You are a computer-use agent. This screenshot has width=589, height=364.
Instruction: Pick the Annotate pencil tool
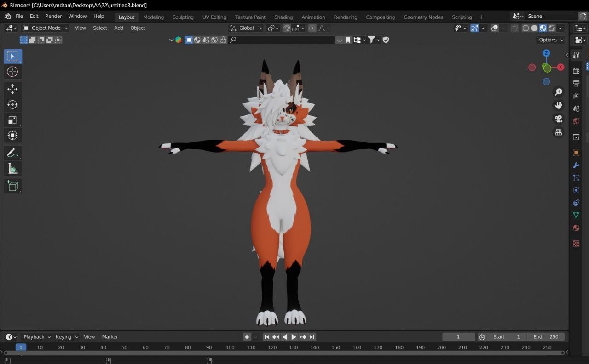coord(13,153)
